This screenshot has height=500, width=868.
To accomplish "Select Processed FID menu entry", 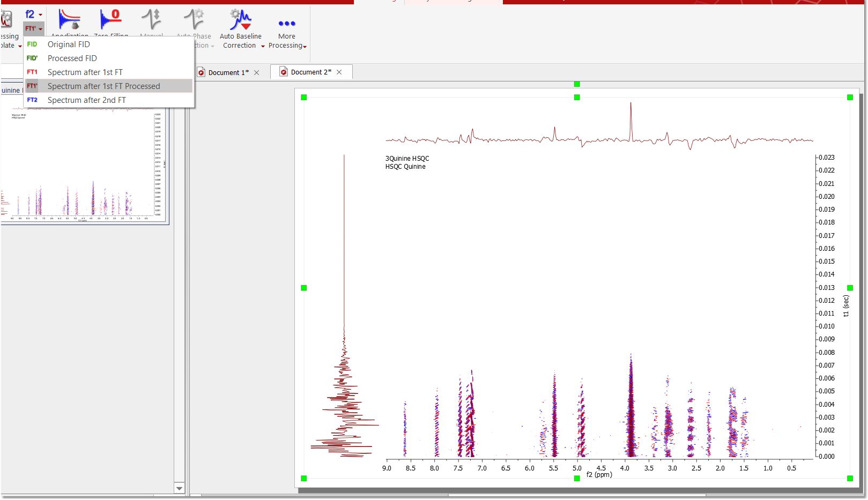I will tap(72, 58).
